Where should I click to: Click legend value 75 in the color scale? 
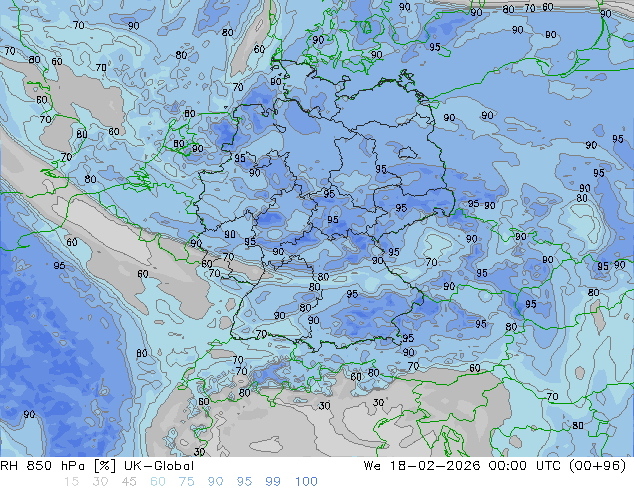click(x=186, y=482)
